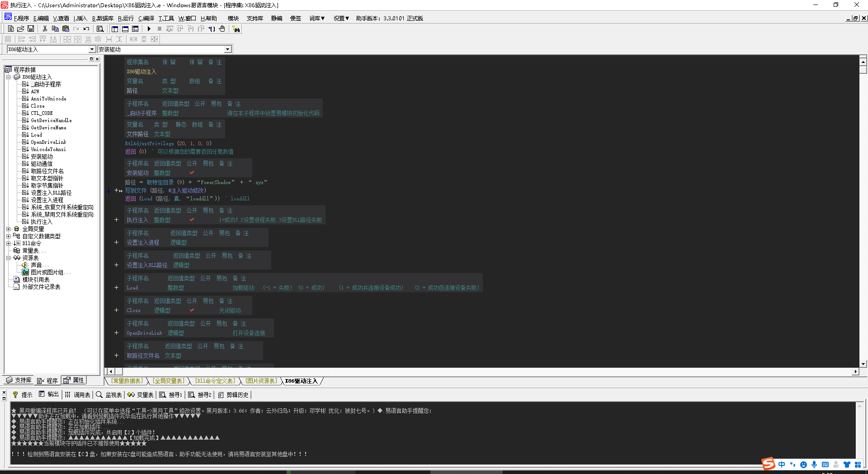This screenshot has width=868, height=474.
Task: Open the 设置▼ helper button
Action: click(x=341, y=19)
